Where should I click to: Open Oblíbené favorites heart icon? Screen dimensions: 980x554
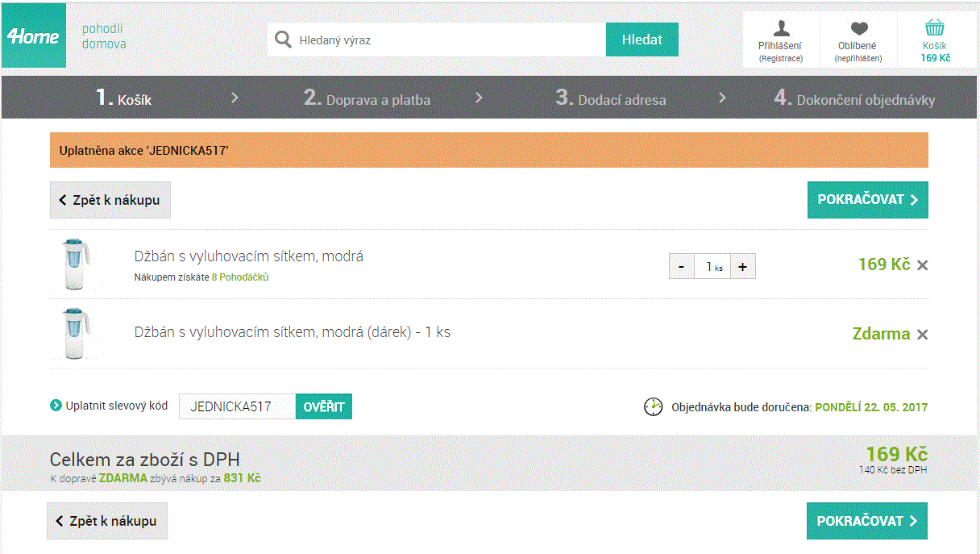click(858, 30)
